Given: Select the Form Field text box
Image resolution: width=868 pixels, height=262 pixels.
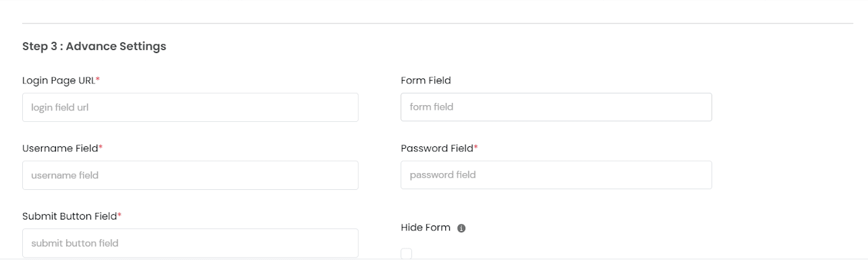Looking at the screenshot, I should tap(556, 107).
